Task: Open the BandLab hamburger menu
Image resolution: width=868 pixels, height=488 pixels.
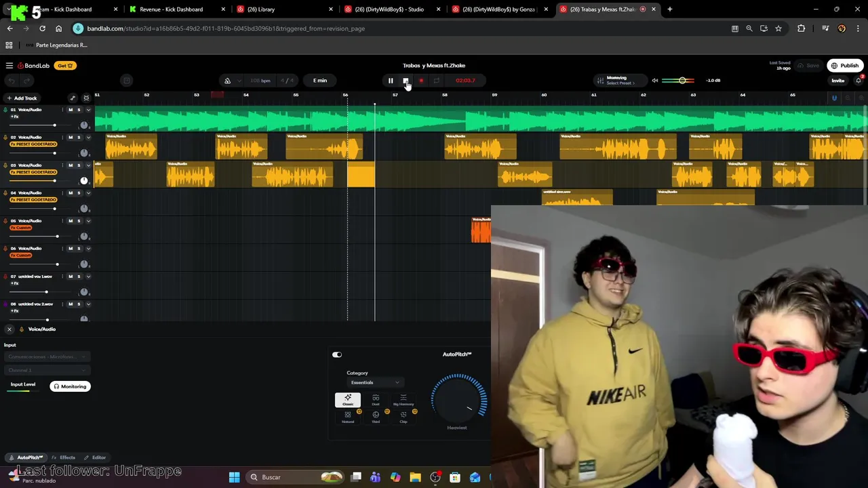Action: pos(9,66)
